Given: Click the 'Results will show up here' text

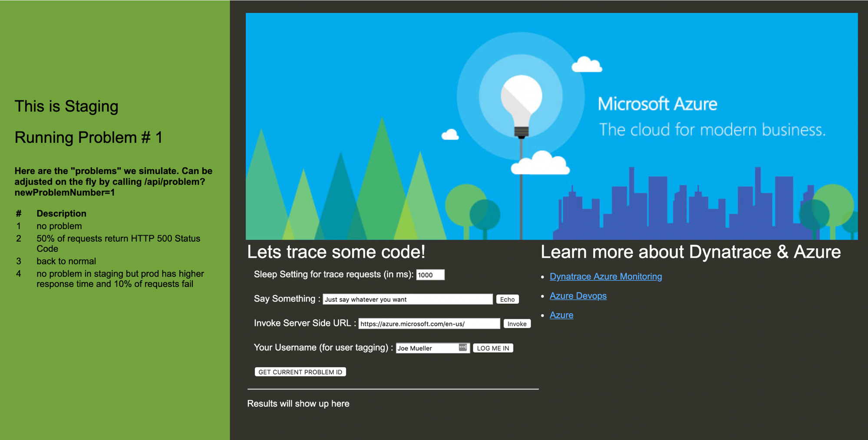Looking at the screenshot, I should [298, 404].
